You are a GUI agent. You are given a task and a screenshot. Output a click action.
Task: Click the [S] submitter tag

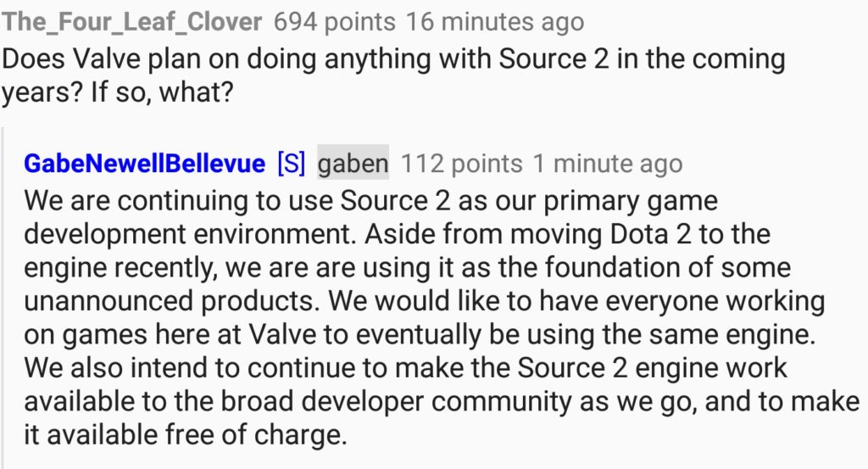(x=291, y=163)
